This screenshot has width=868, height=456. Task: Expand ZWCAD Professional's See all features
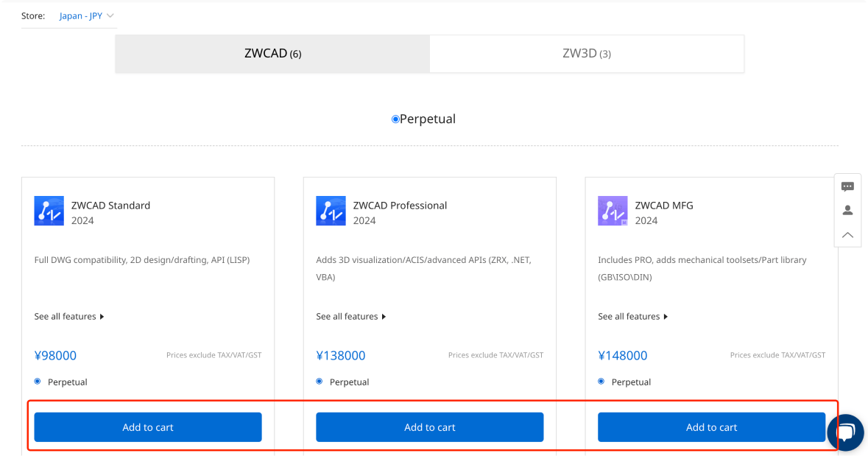point(351,316)
